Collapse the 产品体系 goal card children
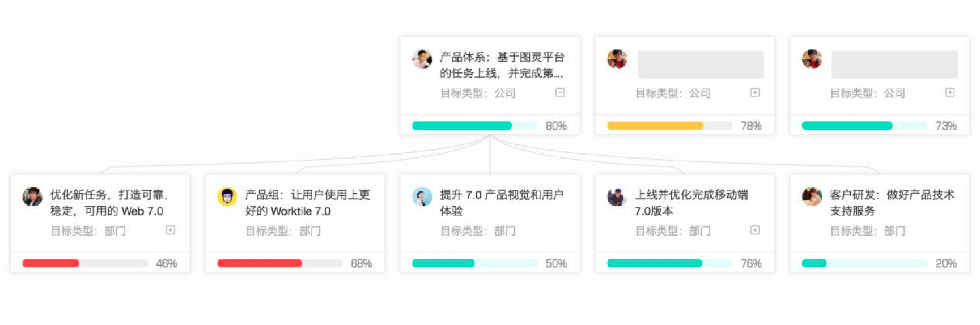This screenshot has width=980, height=325. pyautogui.click(x=560, y=92)
